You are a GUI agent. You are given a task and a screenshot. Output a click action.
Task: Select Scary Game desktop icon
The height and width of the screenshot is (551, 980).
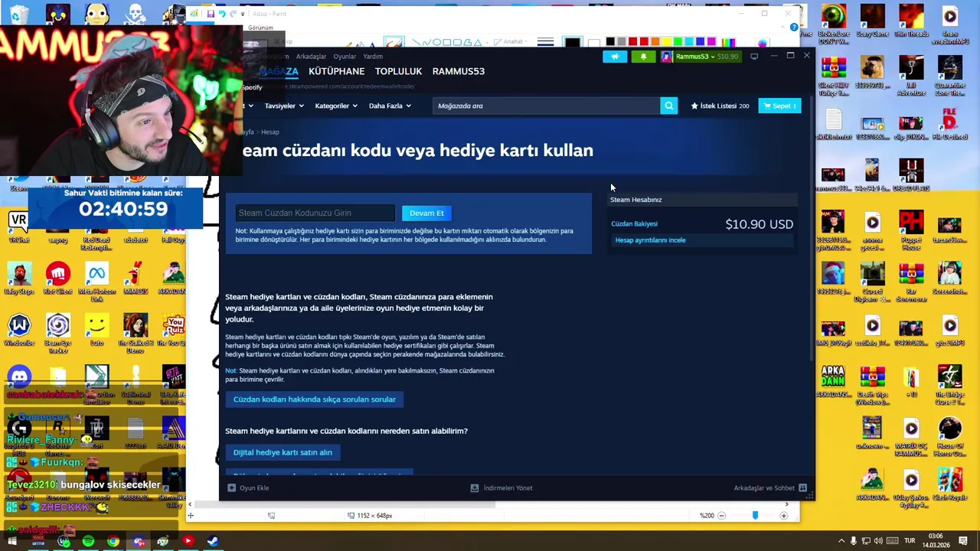point(872,22)
